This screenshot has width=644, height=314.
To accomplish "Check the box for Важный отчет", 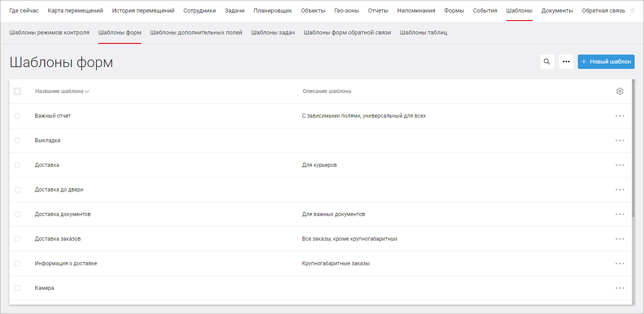I will point(17,116).
